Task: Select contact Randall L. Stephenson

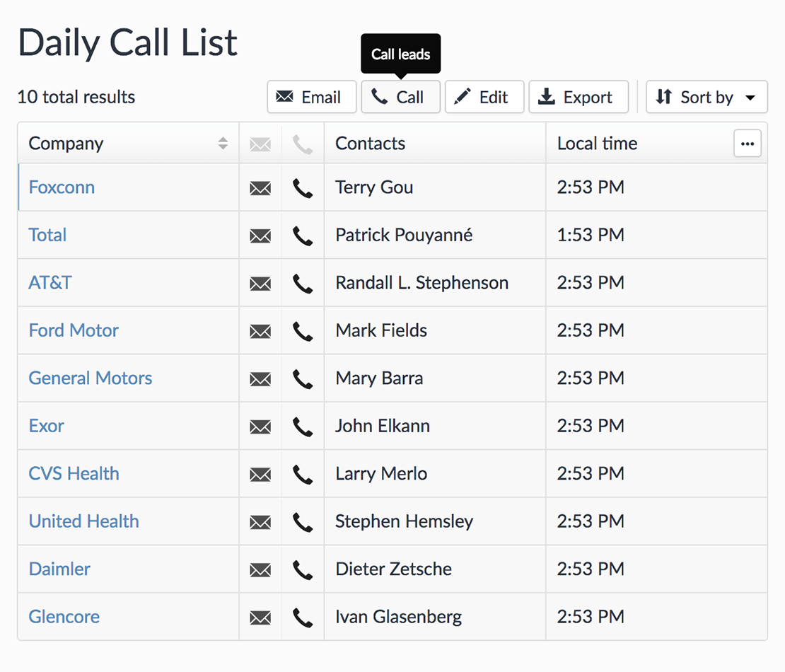Action: (421, 283)
